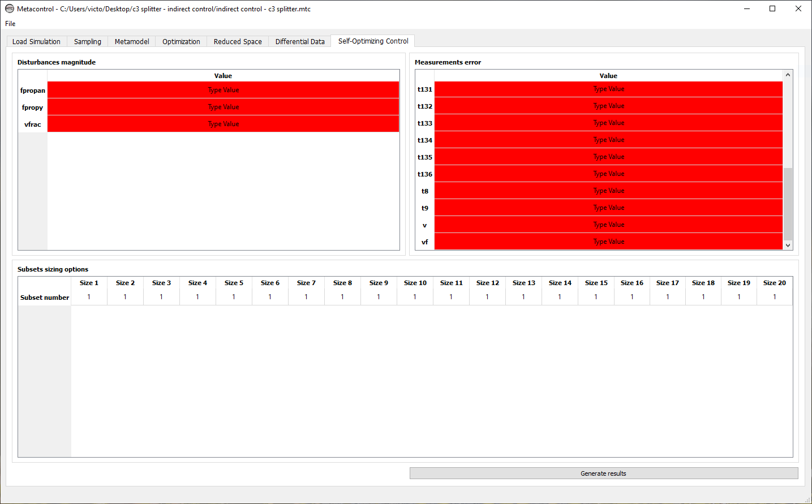Open the Reduced Space tab
This screenshot has height=504, width=812.
pyautogui.click(x=237, y=41)
